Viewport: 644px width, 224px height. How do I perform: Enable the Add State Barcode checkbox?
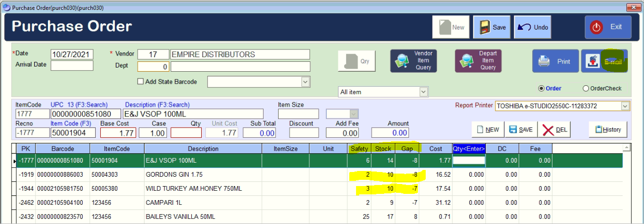[140, 82]
